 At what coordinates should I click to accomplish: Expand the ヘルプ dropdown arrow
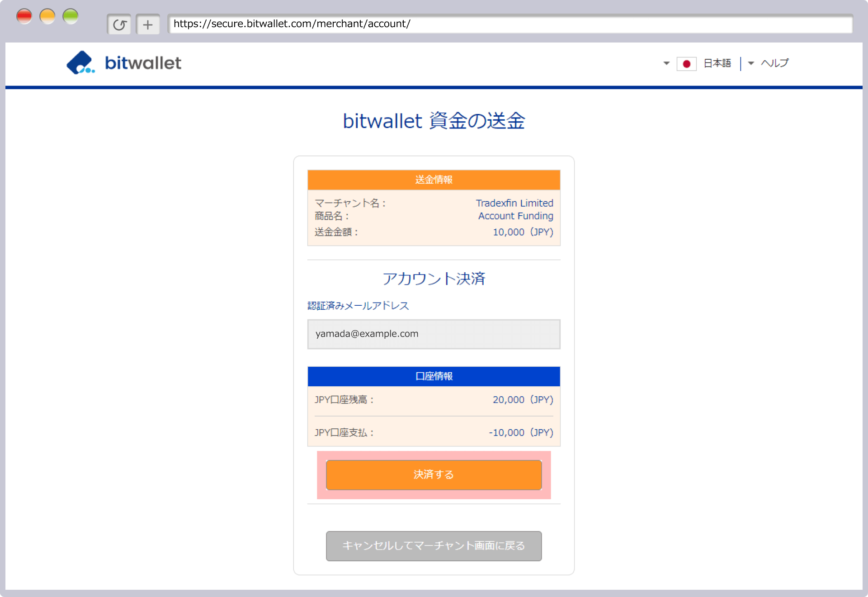[x=750, y=64]
